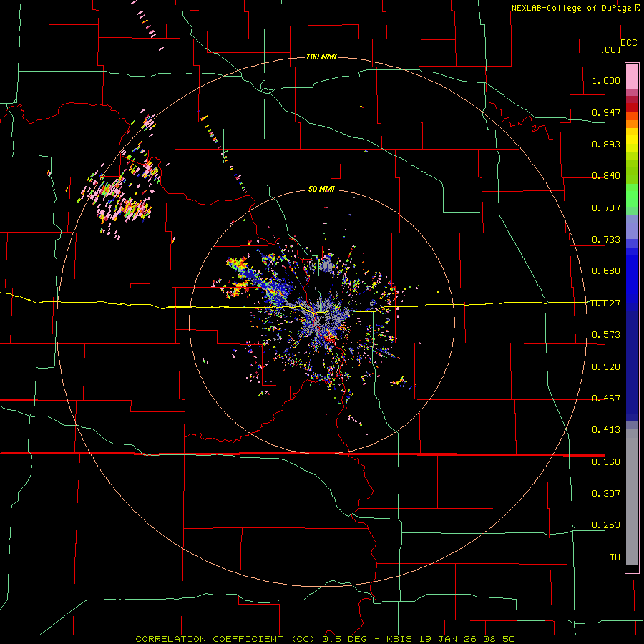Select the 0.253 scale value

pyautogui.click(x=606, y=525)
